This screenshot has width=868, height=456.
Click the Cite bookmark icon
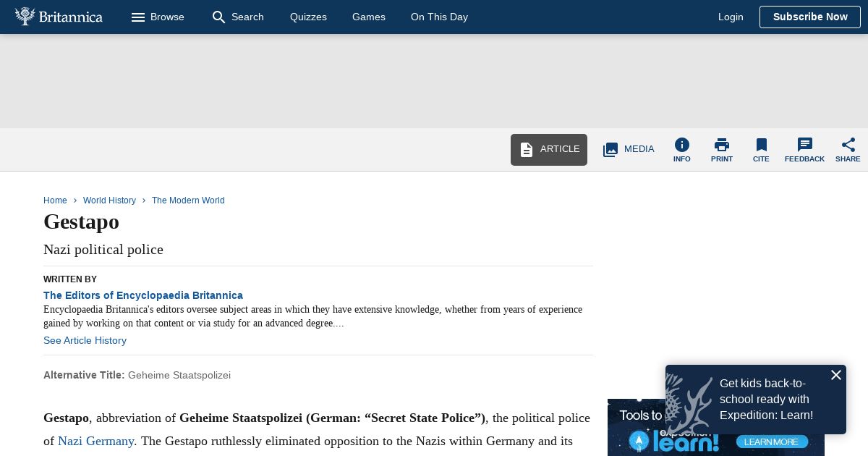click(x=761, y=145)
